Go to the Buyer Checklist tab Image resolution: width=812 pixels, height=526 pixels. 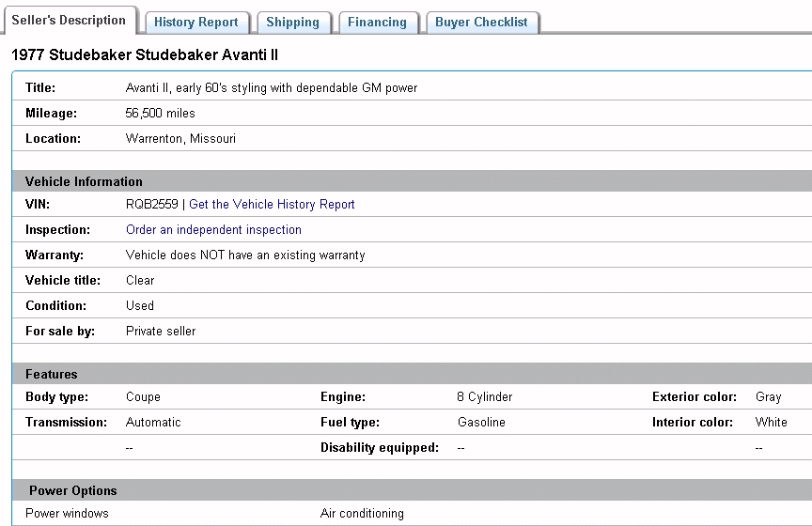(x=481, y=23)
